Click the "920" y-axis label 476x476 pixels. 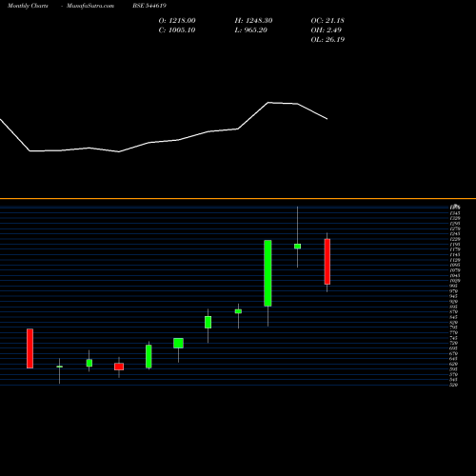pyautogui.click(x=454, y=302)
